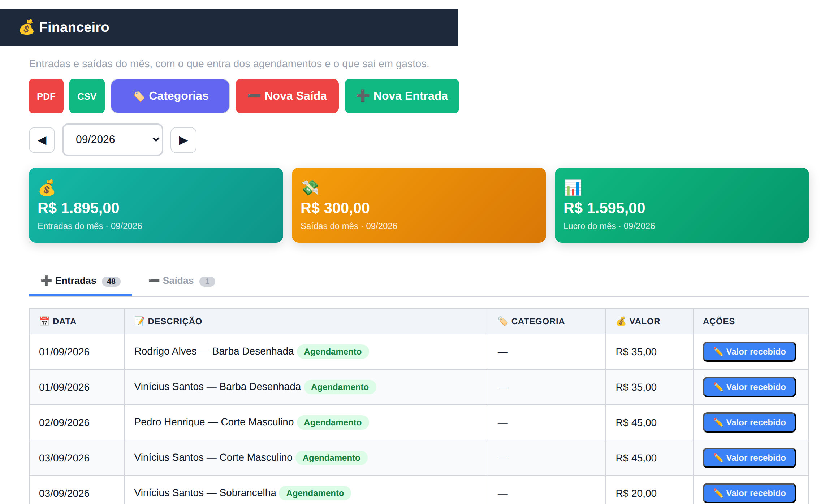Click the 48 count badge on Entradas
This screenshot has height=504, width=838.
(x=111, y=281)
